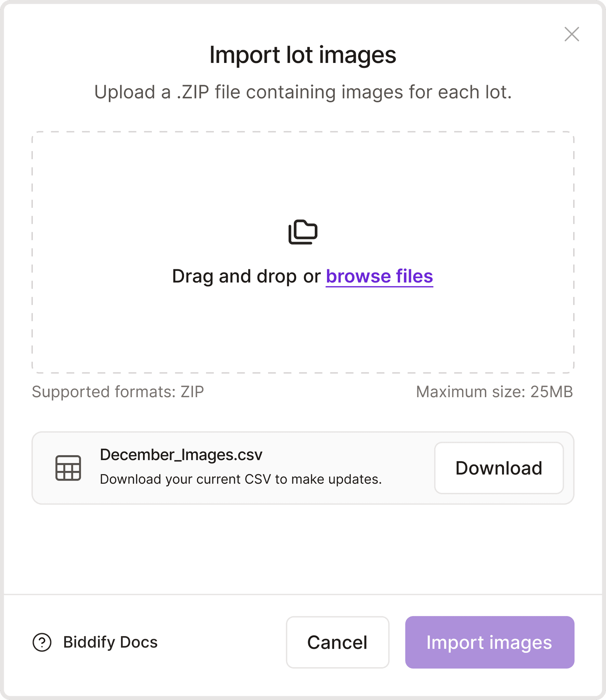
Task: Click empty top area inside the dropzone
Action: click(303, 171)
